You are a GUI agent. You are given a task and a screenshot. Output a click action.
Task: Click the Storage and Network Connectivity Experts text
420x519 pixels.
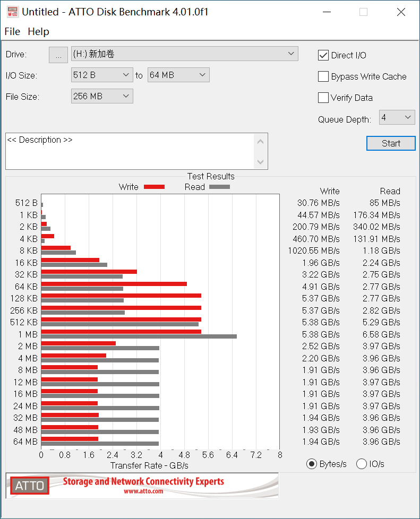pyautogui.click(x=143, y=481)
